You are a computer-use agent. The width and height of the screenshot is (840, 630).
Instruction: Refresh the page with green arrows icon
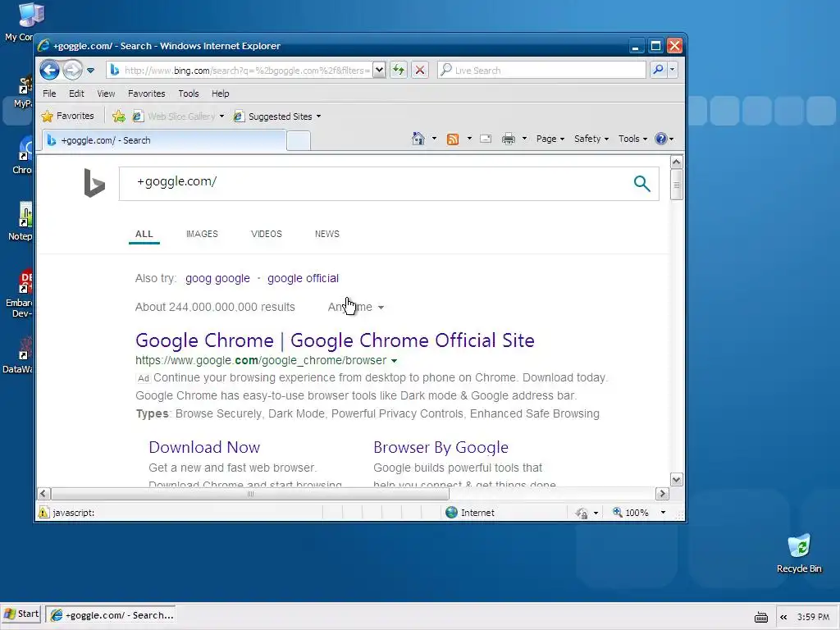398,71
